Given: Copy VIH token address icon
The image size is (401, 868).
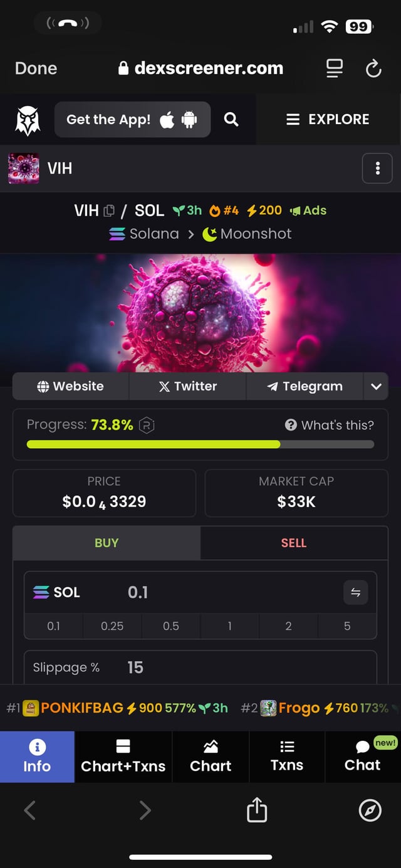Looking at the screenshot, I should [109, 211].
